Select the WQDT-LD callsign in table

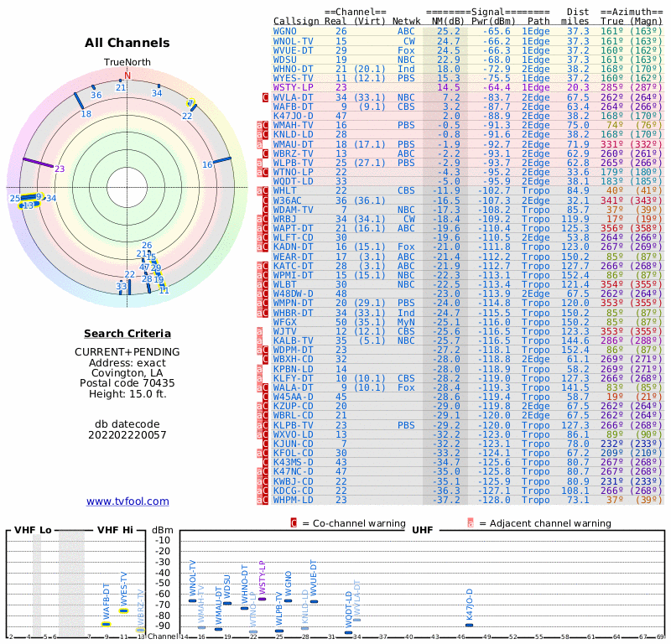tap(293, 181)
